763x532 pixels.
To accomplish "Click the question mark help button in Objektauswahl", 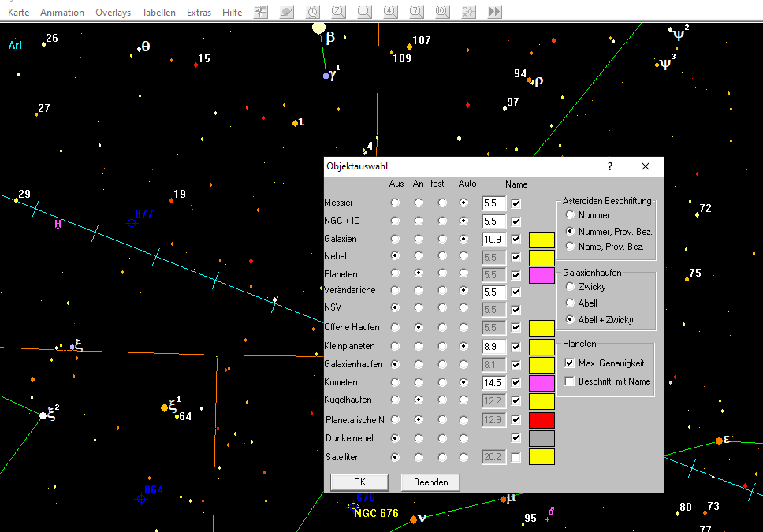I will pos(610,166).
